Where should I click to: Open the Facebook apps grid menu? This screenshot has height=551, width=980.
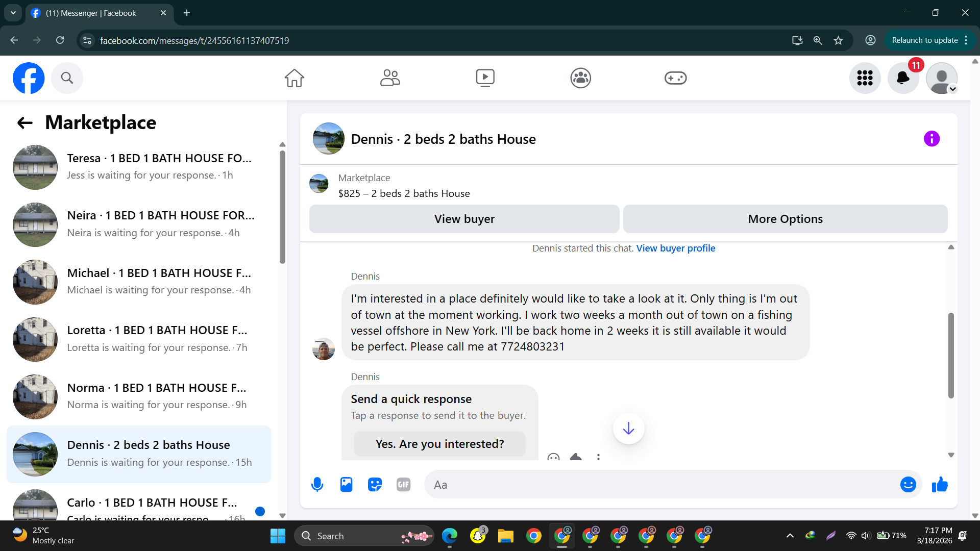pyautogui.click(x=865, y=78)
